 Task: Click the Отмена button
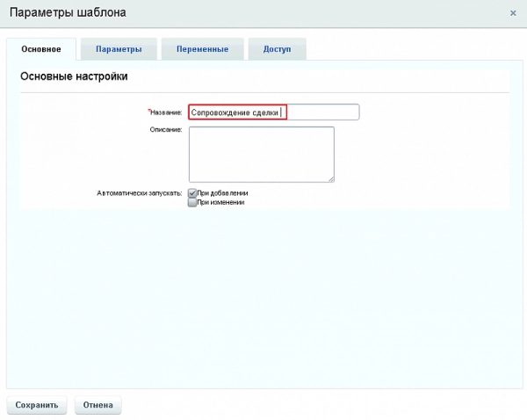pos(97,405)
